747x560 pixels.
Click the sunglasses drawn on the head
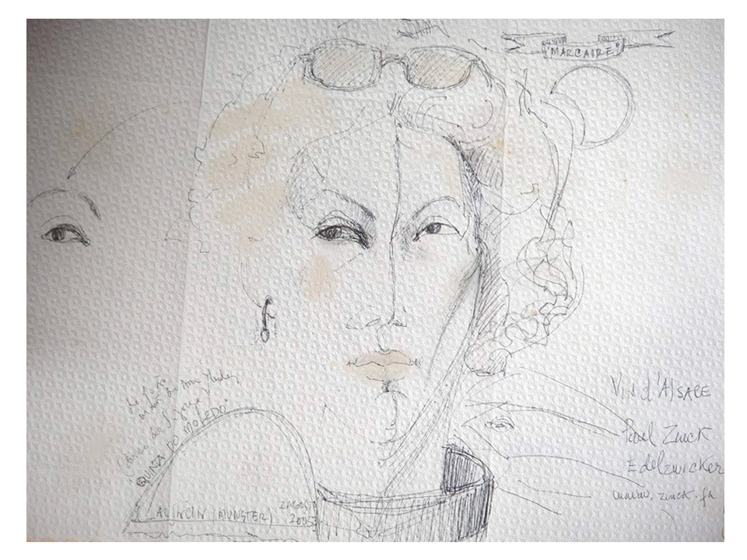pyautogui.click(x=389, y=64)
